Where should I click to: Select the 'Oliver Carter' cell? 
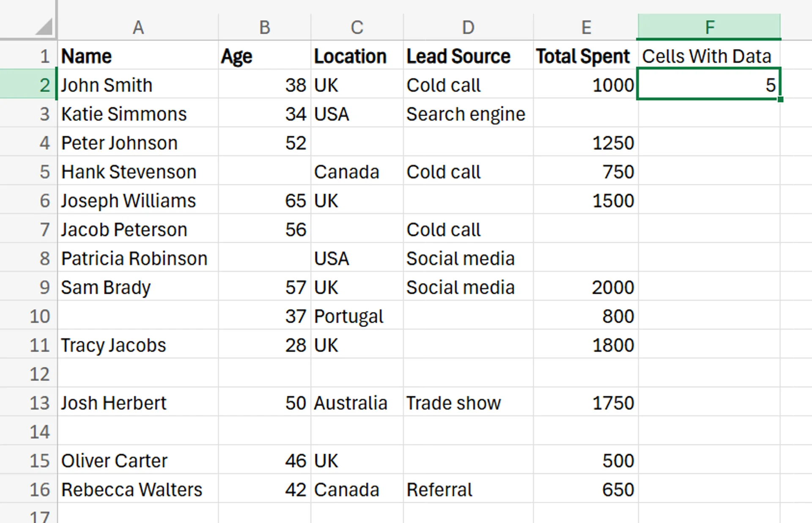point(138,460)
